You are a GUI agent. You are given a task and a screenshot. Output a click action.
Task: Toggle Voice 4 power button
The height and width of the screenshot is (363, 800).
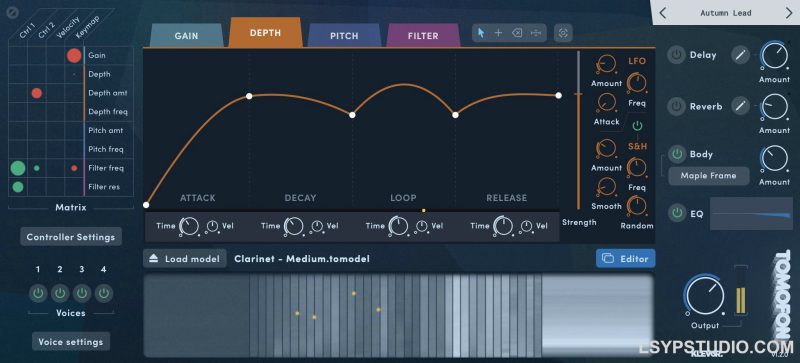click(104, 294)
